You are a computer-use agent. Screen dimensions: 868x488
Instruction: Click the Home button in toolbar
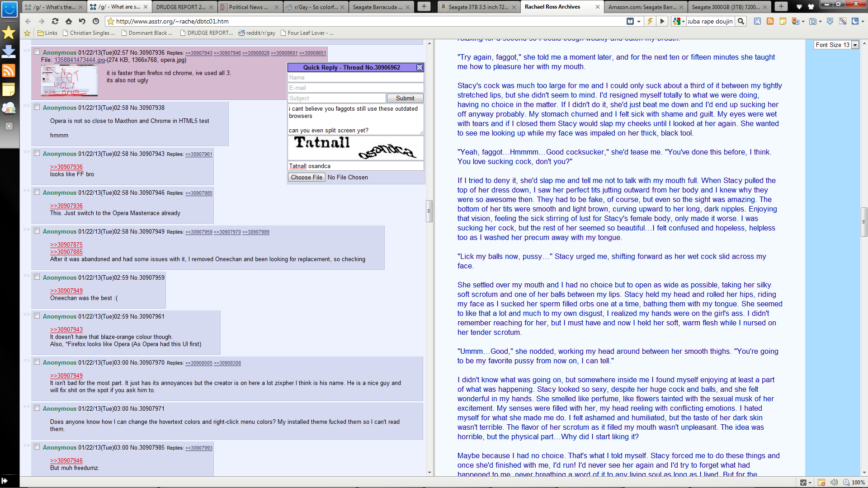69,21
